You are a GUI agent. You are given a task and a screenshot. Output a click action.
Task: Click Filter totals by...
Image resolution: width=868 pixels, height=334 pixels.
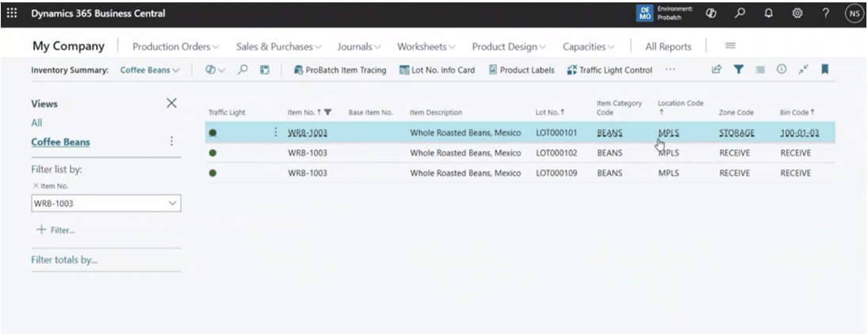tap(64, 259)
